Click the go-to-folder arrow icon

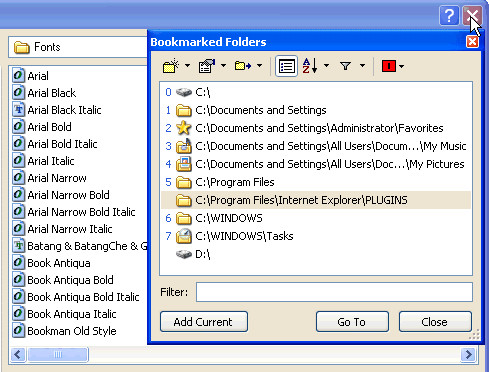point(243,66)
